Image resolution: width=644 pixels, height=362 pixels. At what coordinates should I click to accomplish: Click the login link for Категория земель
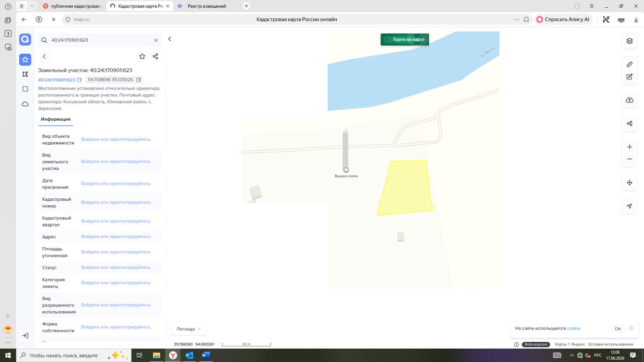(116, 283)
